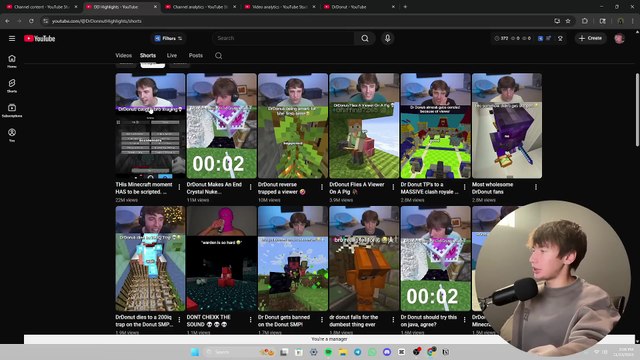This screenshot has width=640, height=360.
Task: Click the search magnifier button
Action: [365, 38]
